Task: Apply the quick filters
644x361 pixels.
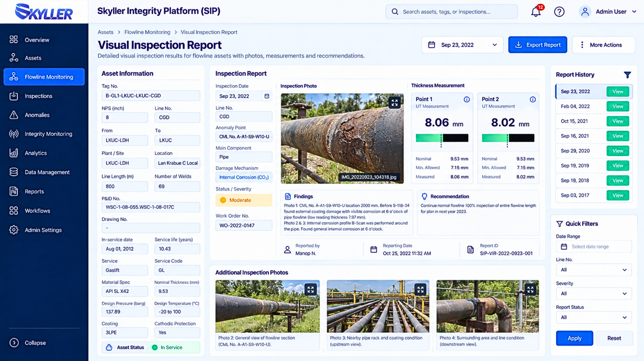Action: (x=574, y=338)
